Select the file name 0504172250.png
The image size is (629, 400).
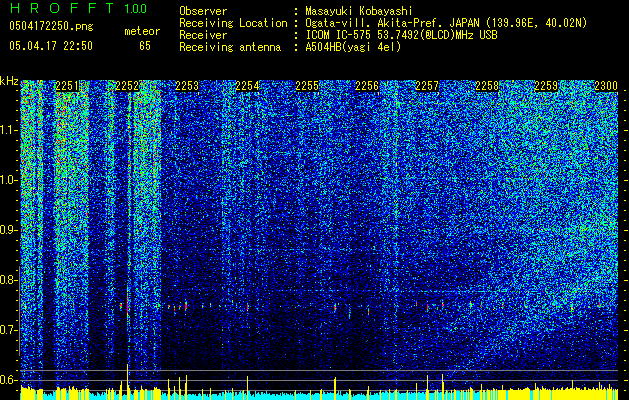[x=51, y=26]
